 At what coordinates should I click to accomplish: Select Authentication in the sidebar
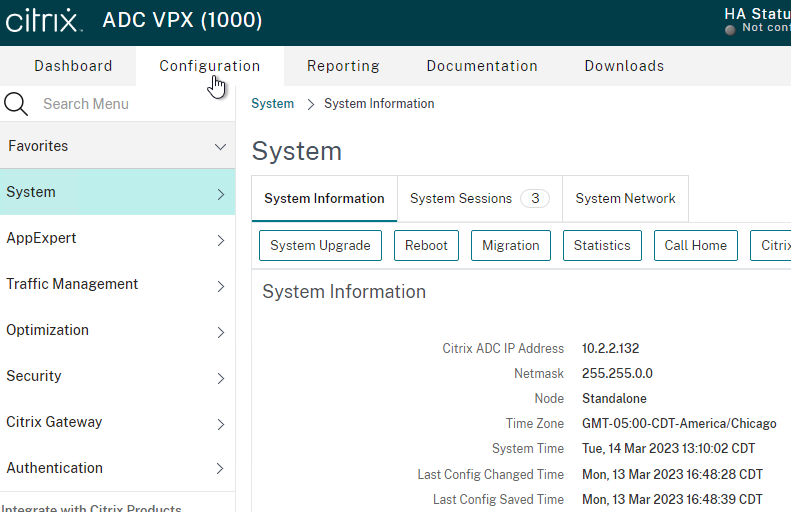(118, 468)
